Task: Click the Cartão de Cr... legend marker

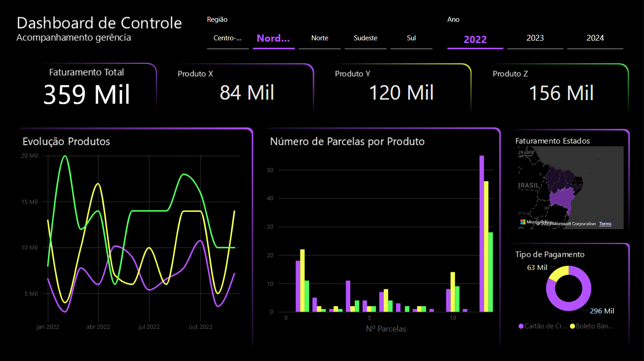Action: click(521, 326)
